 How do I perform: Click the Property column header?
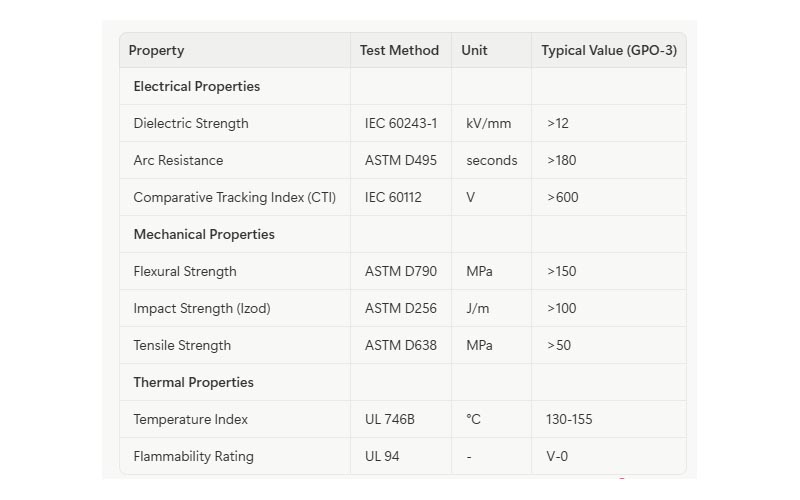click(x=157, y=50)
